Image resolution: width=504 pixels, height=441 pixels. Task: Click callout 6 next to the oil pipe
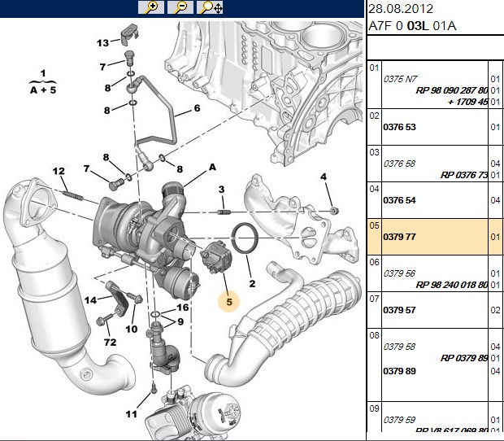[x=197, y=108]
